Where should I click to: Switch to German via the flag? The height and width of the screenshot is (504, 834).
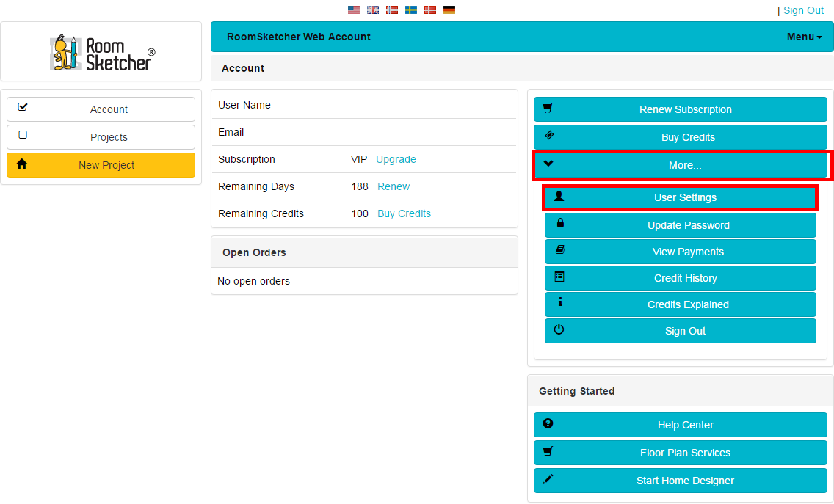(449, 10)
